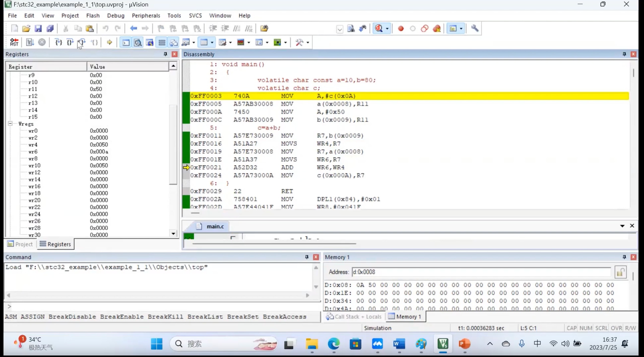Click the Register column header
The height and width of the screenshot is (357, 644).
pos(46,67)
